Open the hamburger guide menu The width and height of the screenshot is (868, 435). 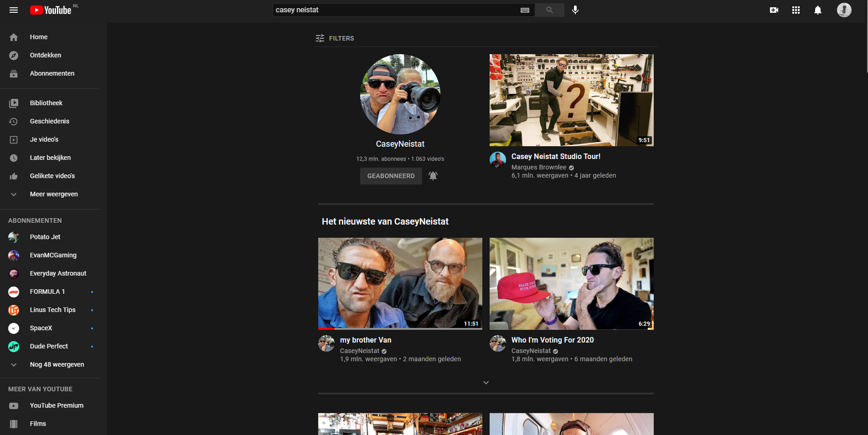click(x=14, y=10)
